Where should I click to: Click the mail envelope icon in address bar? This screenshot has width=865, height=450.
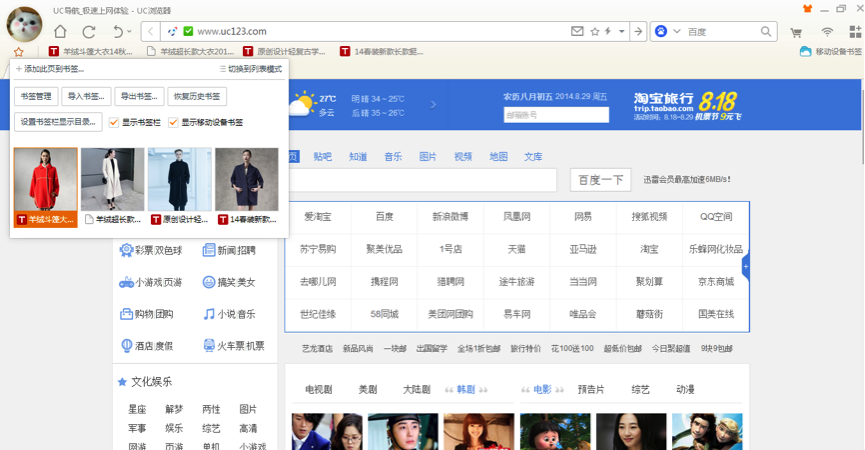click(577, 31)
